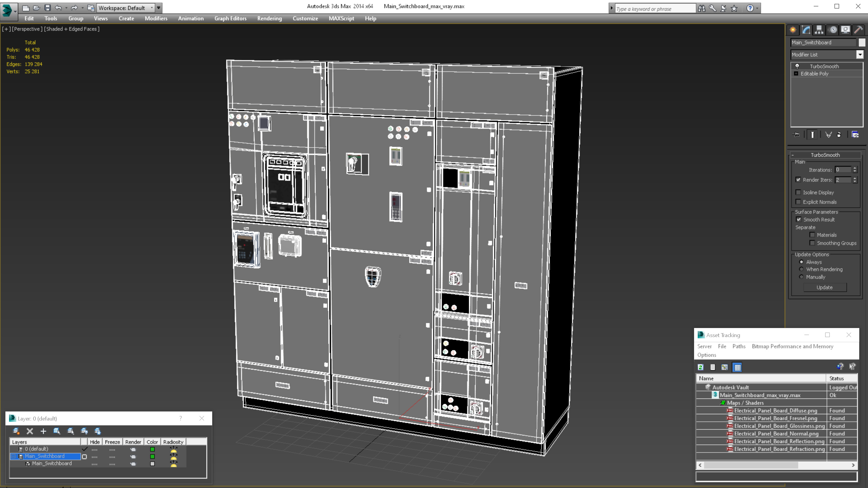This screenshot has height=488, width=868.
Task: Switch Asset Tracking to table view
Action: coord(737,367)
